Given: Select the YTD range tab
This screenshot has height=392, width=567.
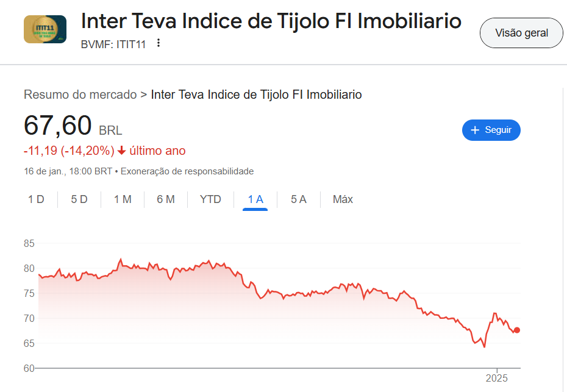Looking at the screenshot, I should [x=210, y=199].
